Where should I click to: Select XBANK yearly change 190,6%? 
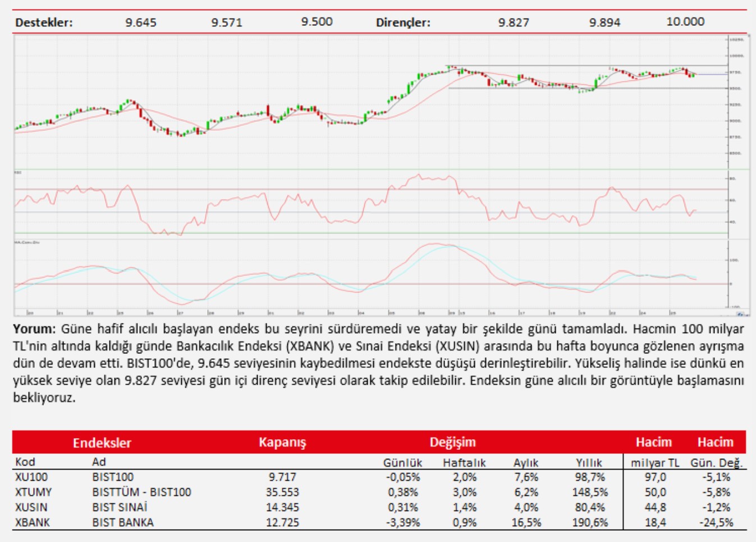coord(590,522)
